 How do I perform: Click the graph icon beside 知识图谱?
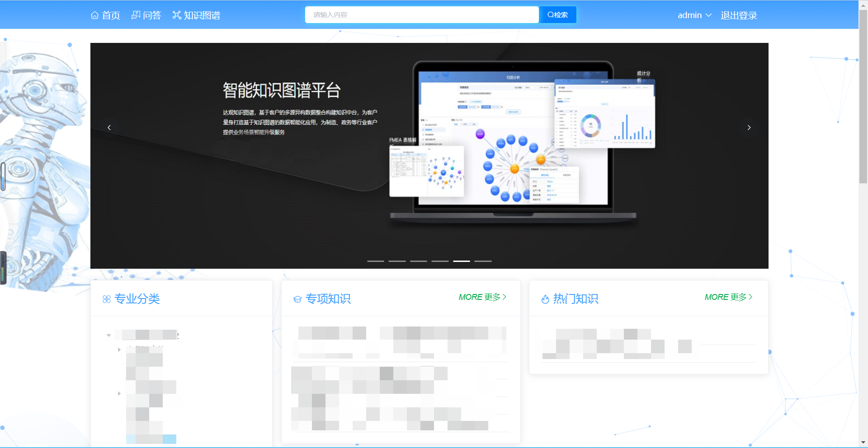[x=177, y=15]
